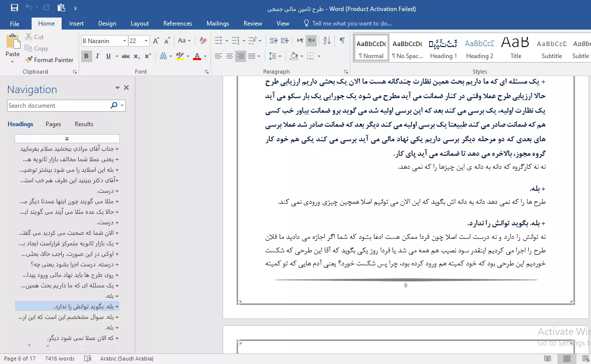Click the Search document input field
This screenshot has width=591, height=364.
pyautogui.click(x=58, y=106)
